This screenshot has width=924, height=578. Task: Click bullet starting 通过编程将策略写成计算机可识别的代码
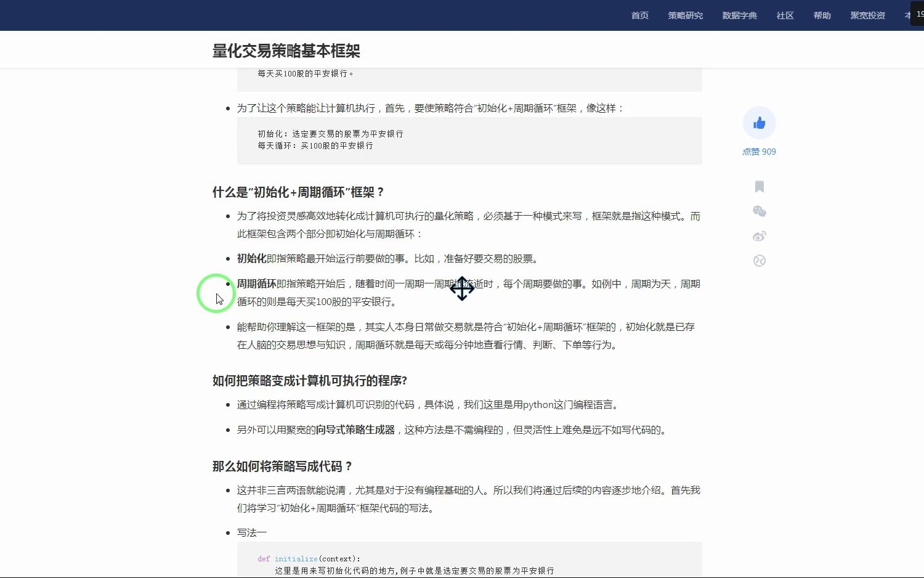pos(429,405)
